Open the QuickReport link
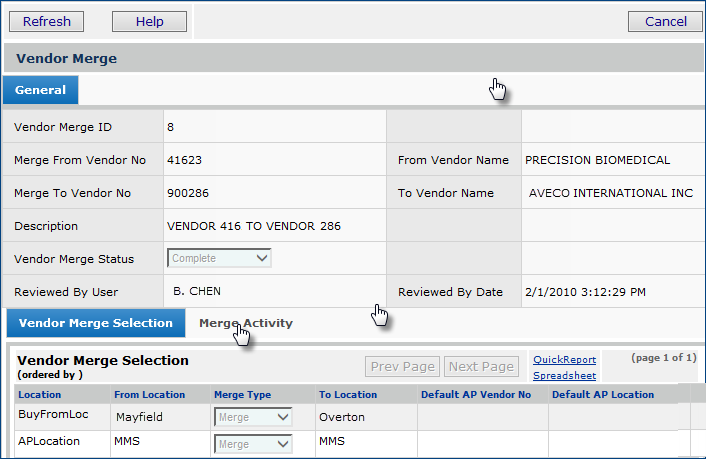Viewport: 706px width, 459px height. pos(564,360)
